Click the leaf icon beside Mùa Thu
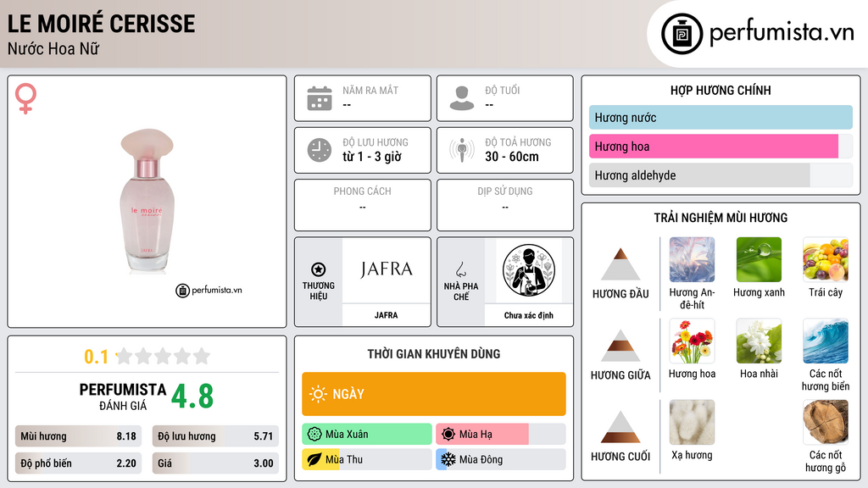 pyautogui.click(x=314, y=459)
